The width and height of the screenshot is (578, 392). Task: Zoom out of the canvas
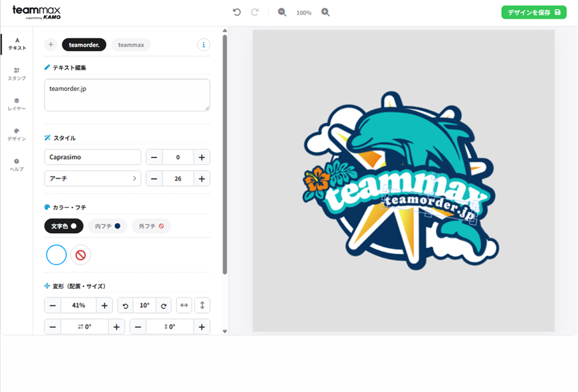[x=282, y=12]
